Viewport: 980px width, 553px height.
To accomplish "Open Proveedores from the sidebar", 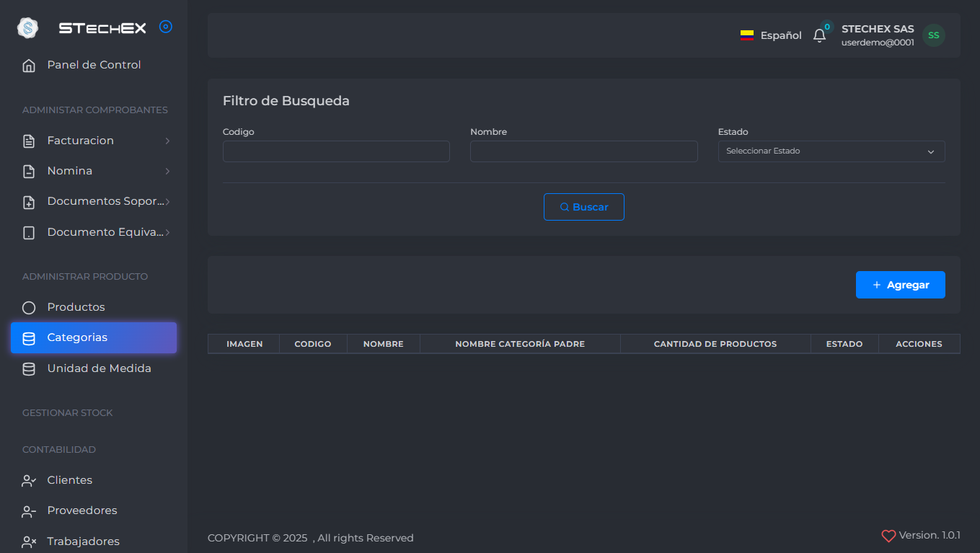I will (x=81, y=510).
